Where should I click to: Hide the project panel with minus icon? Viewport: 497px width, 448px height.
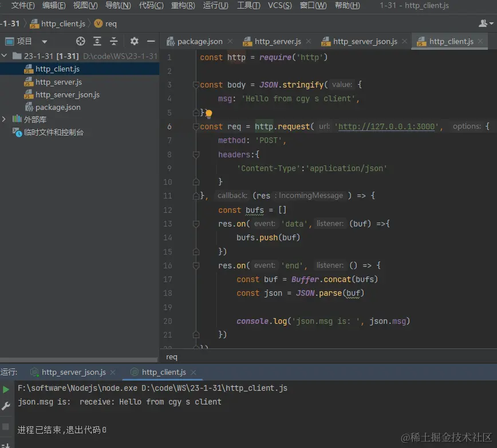[x=151, y=41]
